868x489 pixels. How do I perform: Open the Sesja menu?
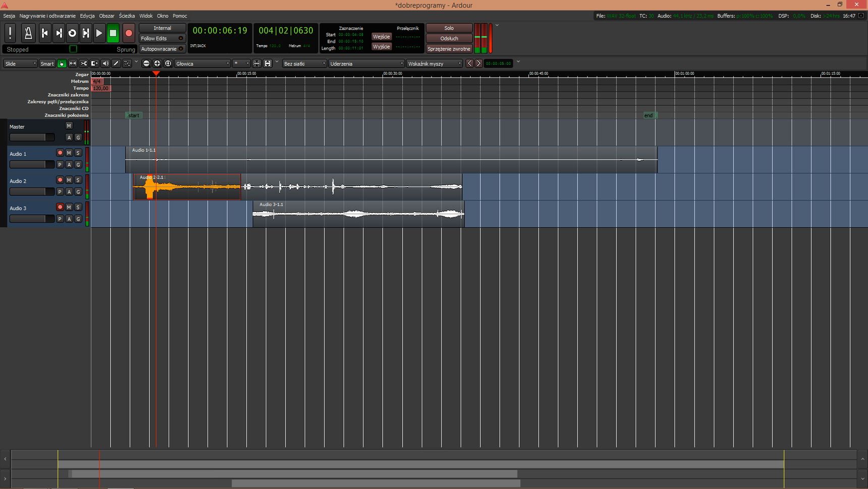(x=9, y=16)
